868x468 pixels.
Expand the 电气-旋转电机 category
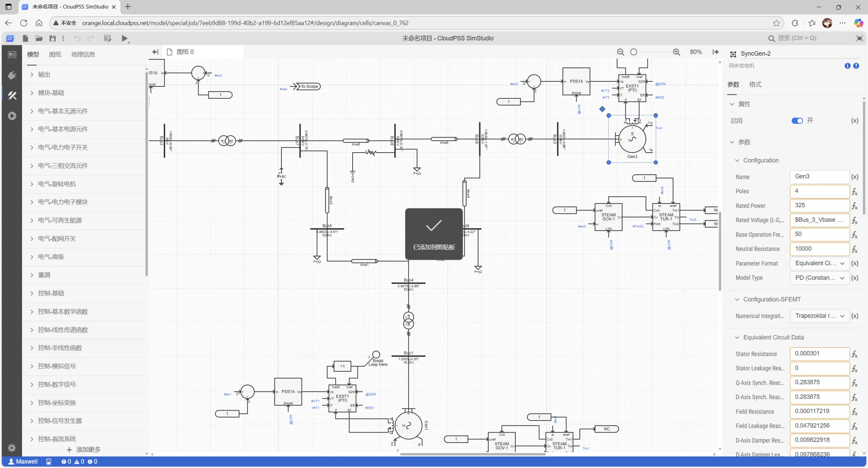(x=57, y=184)
